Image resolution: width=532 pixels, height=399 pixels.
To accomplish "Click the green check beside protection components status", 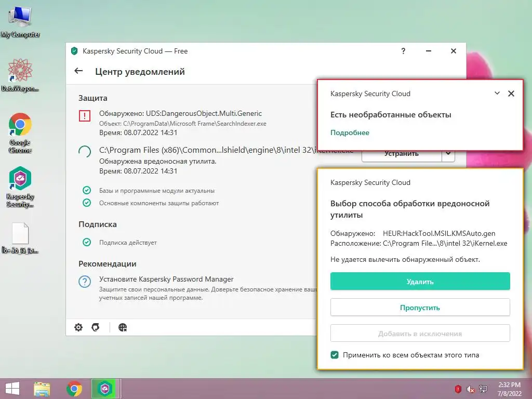I will point(87,203).
